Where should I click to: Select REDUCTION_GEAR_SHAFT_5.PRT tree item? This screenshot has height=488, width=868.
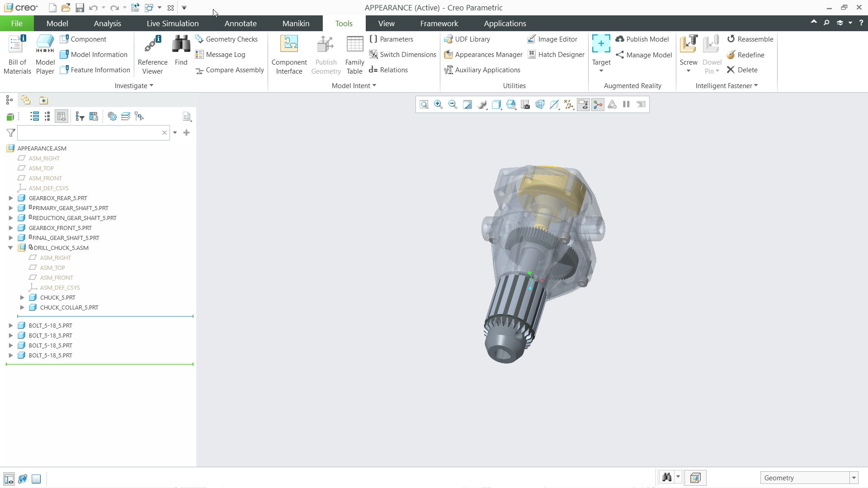coord(75,218)
